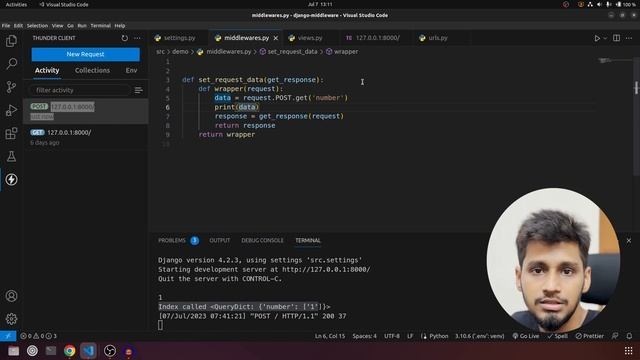Screen dimensions: 640x360
Task: Open the Testing flask view
Action: (11, 156)
